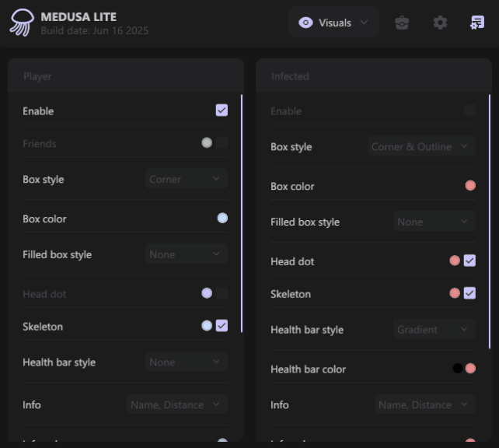Viewport: 499px width, 448px height.
Task: Disable the Infected Skeleton checkbox
Action: click(469, 293)
